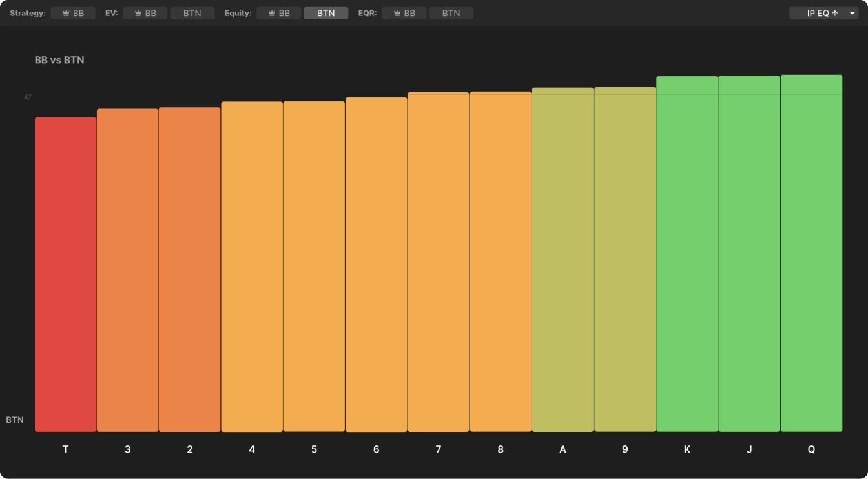The height and width of the screenshot is (479, 868).
Task: Enable EQR view for BTN
Action: (x=451, y=13)
